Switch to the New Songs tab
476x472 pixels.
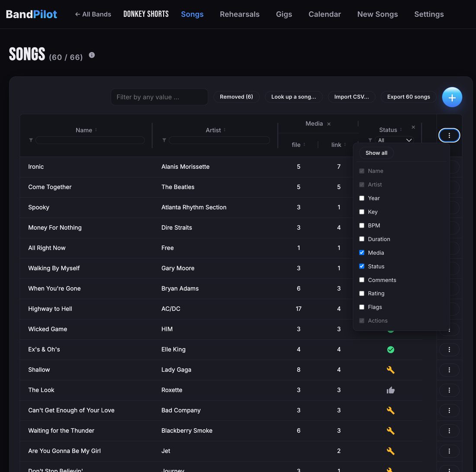click(377, 14)
